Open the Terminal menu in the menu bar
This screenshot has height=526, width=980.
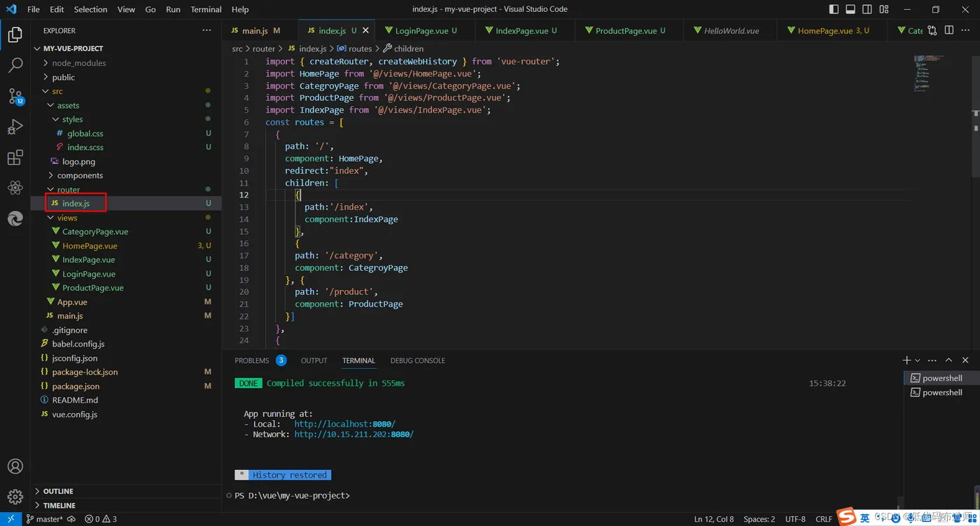(x=206, y=9)
